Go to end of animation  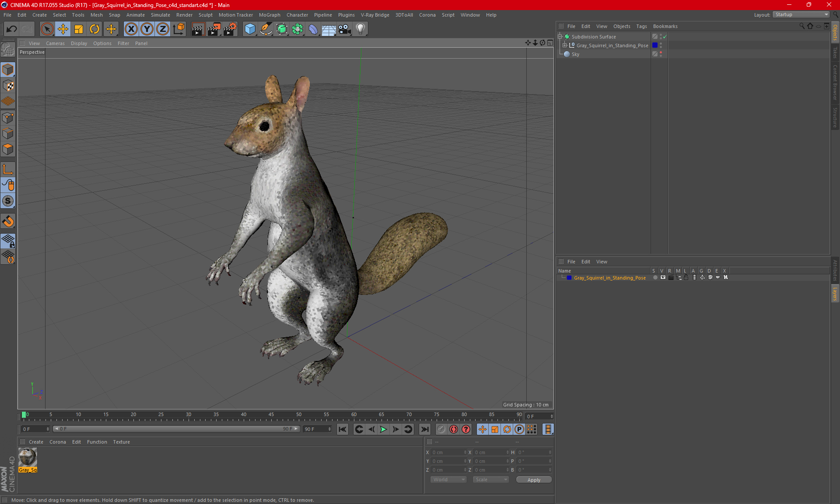(424, 429)
